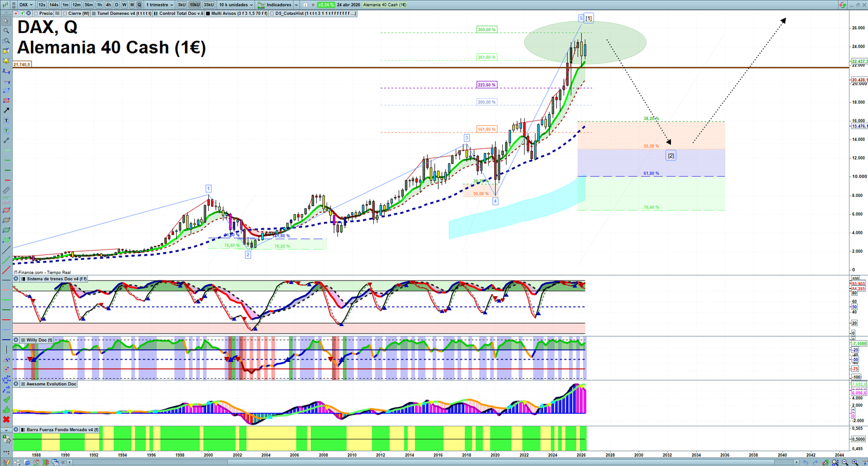This screenshot has height=466, width=868.
Task: Select the ruler measurement tool
Action: click(6, 190)
